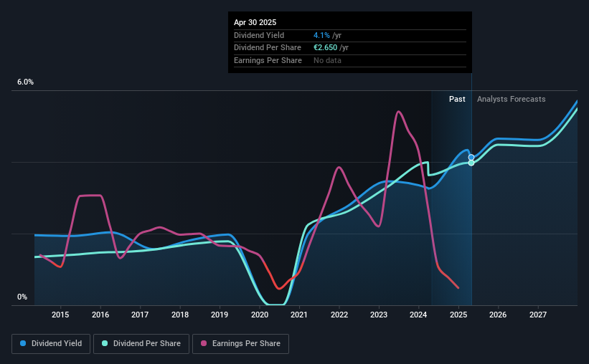The image size is (589, 364).
Task: Toggle the Earnings Per Share legend button
Action: (x=240, y=344)
